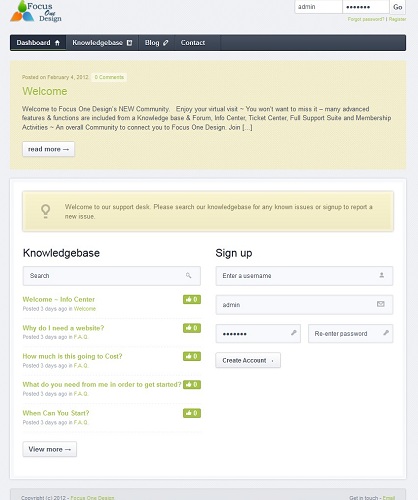
Task: Click thumbs-up on 'How much is this going to Cost?'
Action: (192, 356)
